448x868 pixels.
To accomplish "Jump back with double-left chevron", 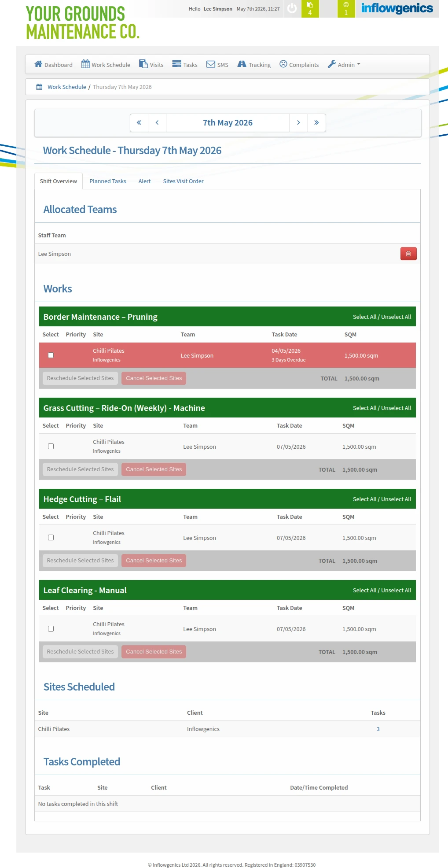I will (139, 123).
